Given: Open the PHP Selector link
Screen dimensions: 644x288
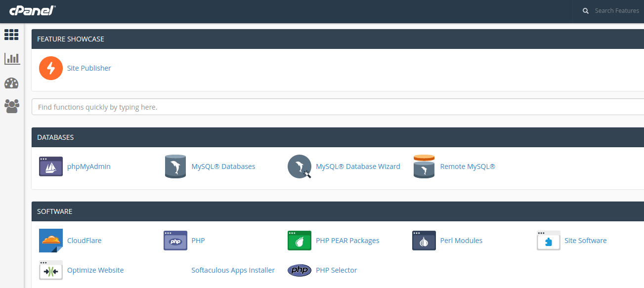Looking at the screenshot, I should [x=336, y=270].
